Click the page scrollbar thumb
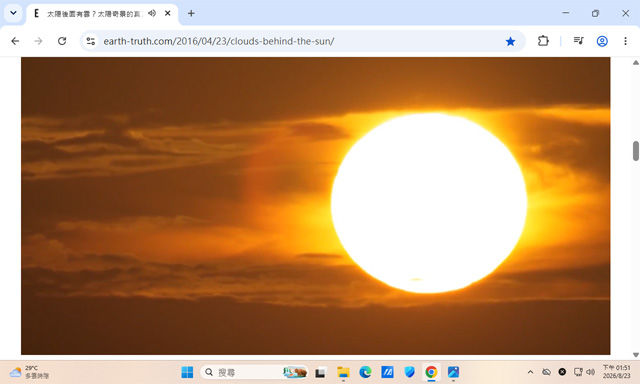Screen dimensions: 640x384 tap(636, 151)
